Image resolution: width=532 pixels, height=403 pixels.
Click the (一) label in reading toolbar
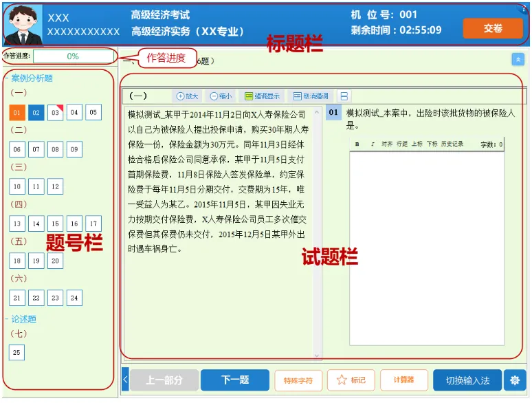point(137,96)
